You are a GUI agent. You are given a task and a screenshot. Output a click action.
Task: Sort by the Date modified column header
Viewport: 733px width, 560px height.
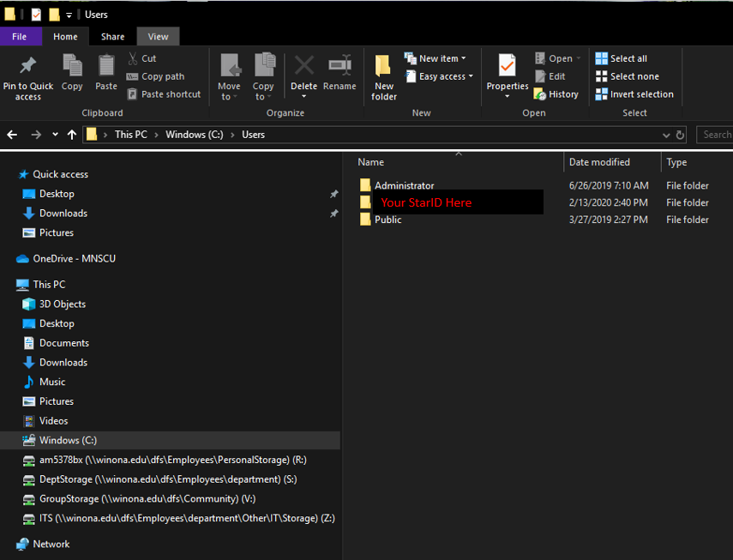(599, 162)
